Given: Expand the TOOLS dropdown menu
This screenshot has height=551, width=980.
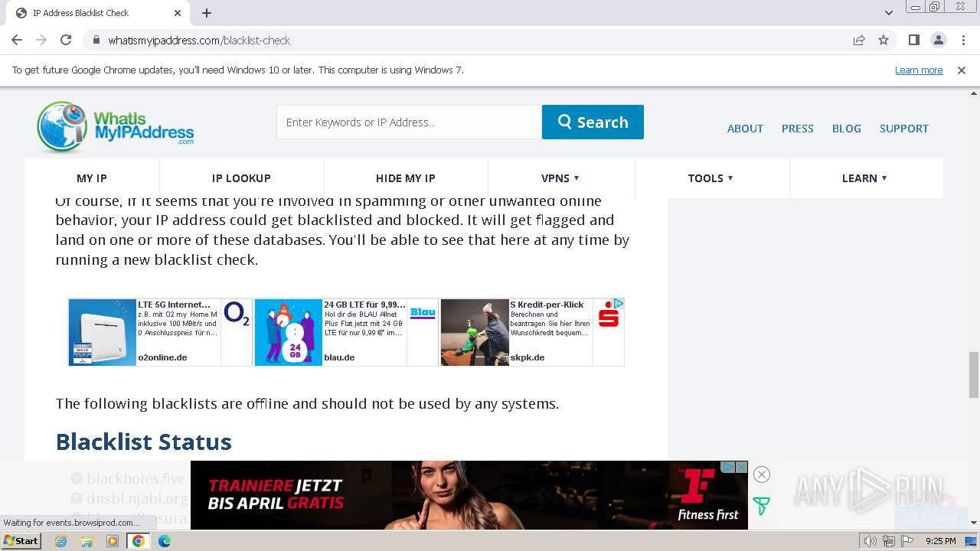Looking at the screenshot, I should tap(711, 178).
